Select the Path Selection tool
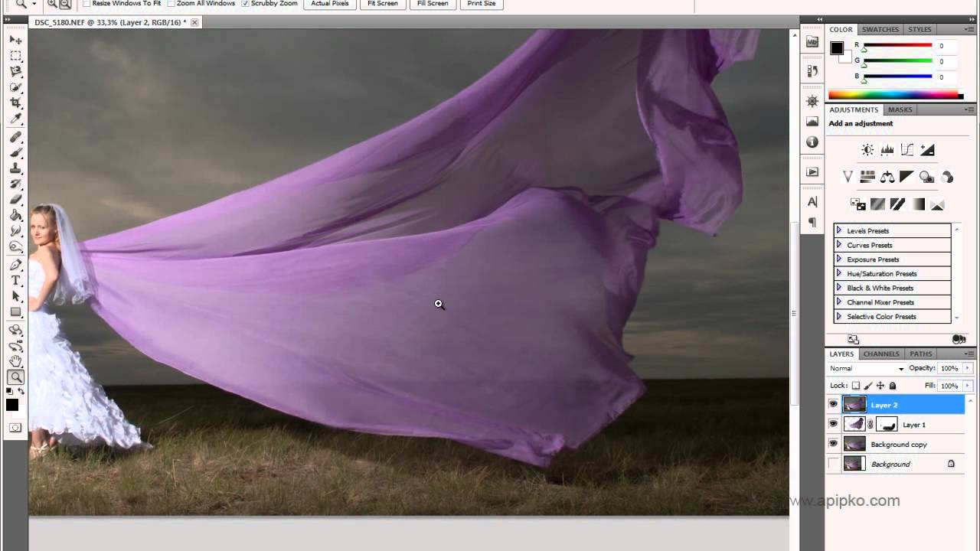The width and height of the screenshot is (980, 551). pos(15,296)
